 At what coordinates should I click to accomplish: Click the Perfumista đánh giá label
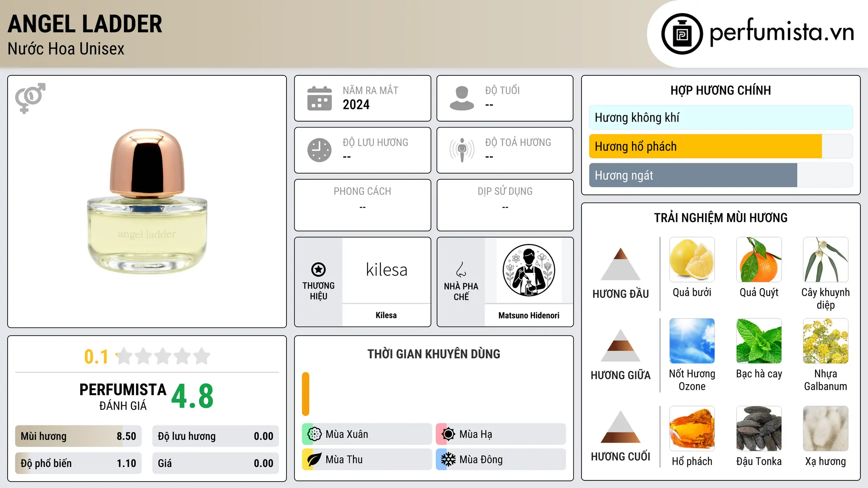[123, 397]
